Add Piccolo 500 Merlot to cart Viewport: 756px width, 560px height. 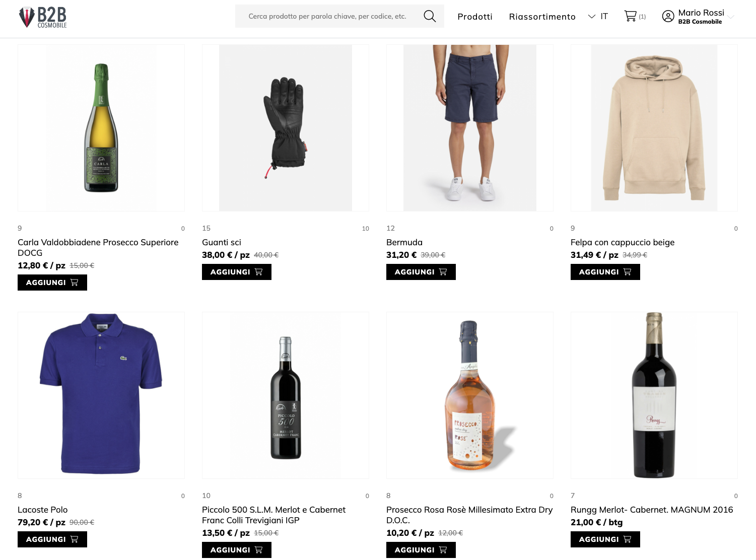[x=236, y=550]
